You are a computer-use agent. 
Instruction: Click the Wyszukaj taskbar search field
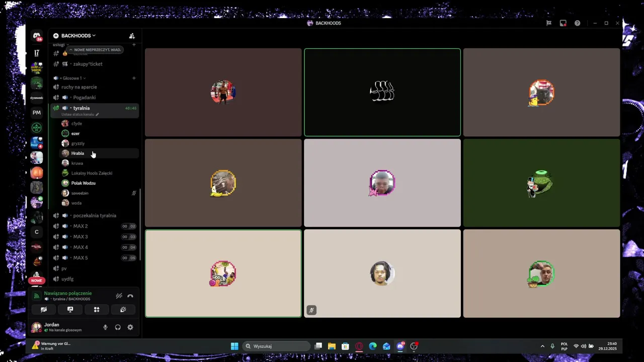pos(277,346)
